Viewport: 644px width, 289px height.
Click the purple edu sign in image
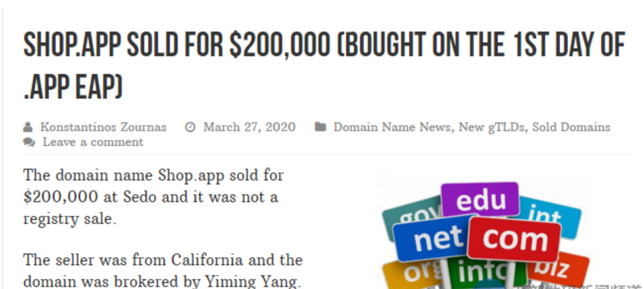pyautogui.click(x=480, y=199)
